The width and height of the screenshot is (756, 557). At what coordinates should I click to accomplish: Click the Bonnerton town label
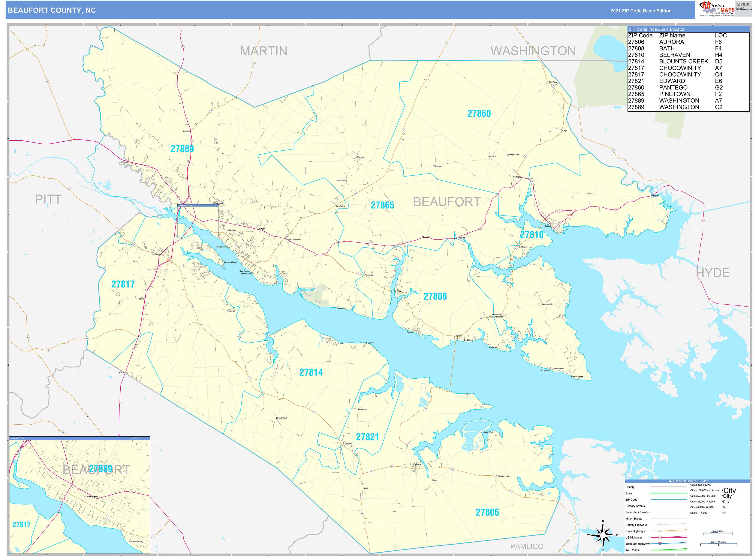362,409
